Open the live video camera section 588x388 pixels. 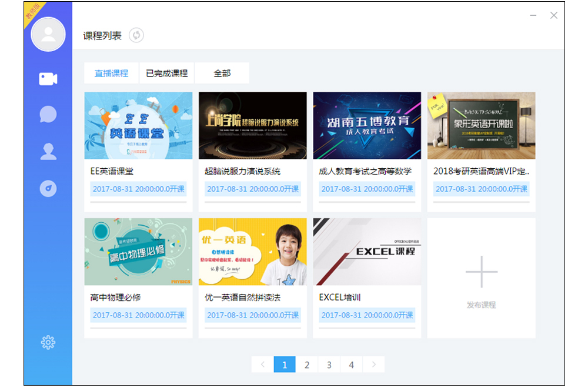pos(48,79)
